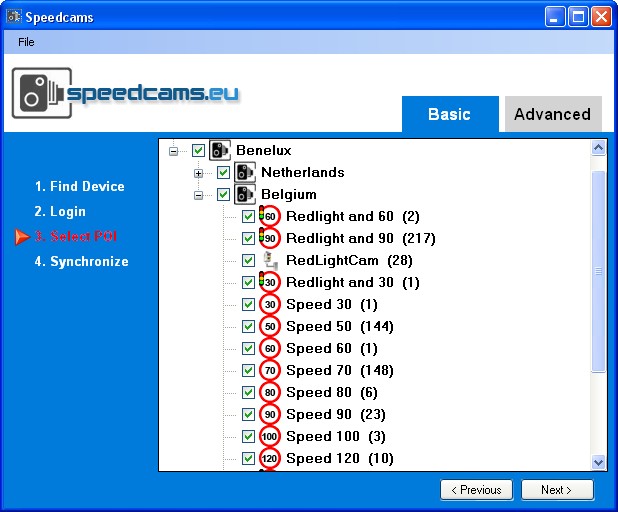
Task: Uncheck the Netherlands checkbox
Action: [223, 172]
